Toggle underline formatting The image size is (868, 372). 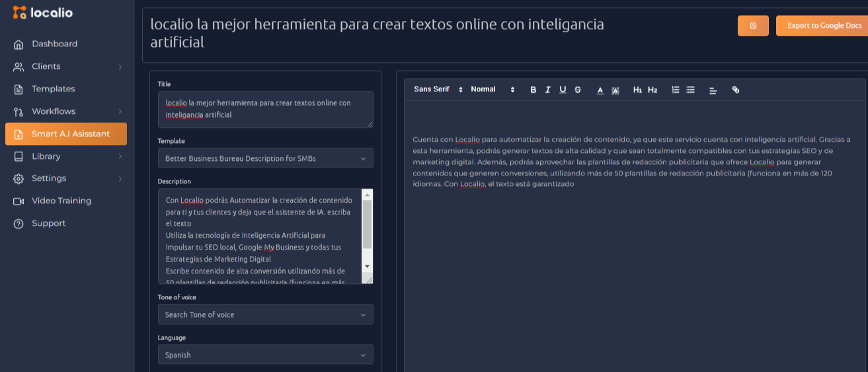coord(563,90)
